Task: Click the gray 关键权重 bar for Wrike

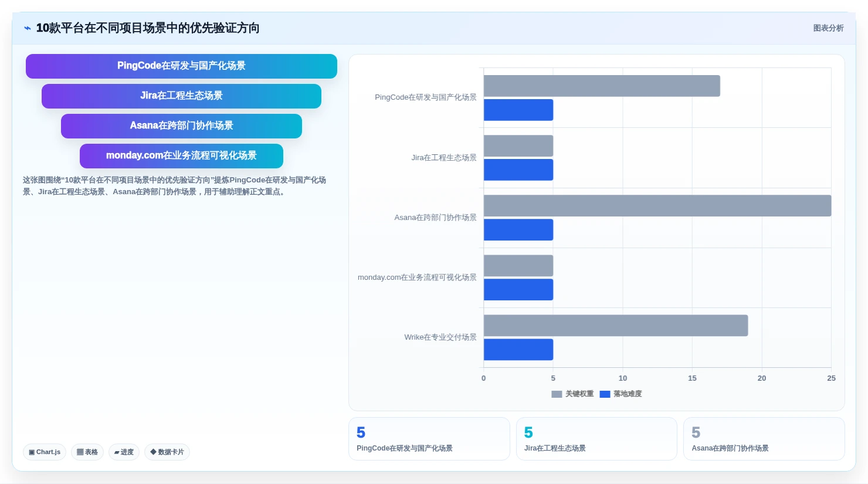Action: click(616, 325)
